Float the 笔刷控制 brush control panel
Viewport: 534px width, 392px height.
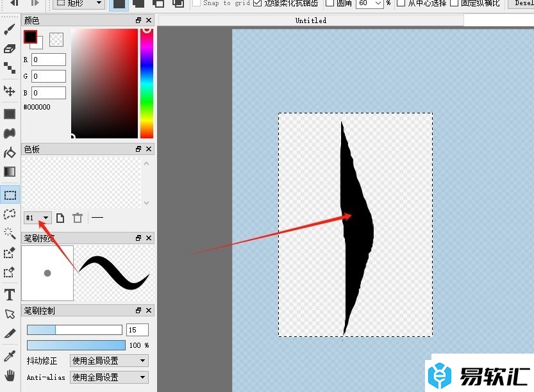[138, 310]
